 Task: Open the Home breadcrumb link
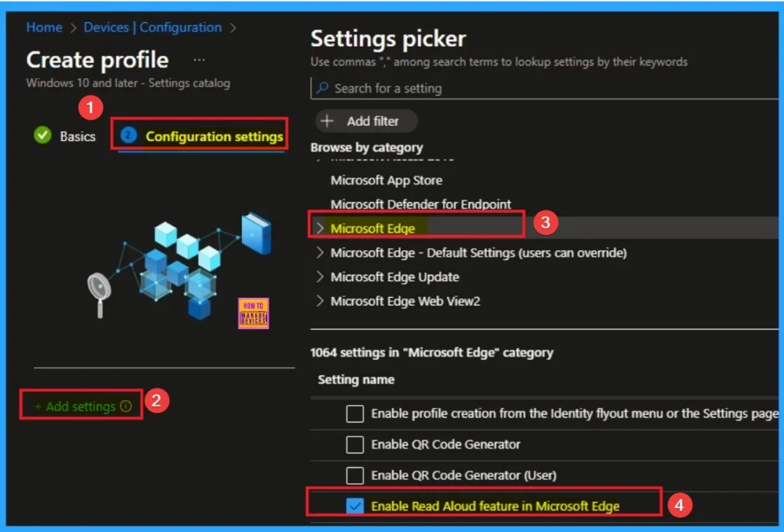(x=44, y=28)
